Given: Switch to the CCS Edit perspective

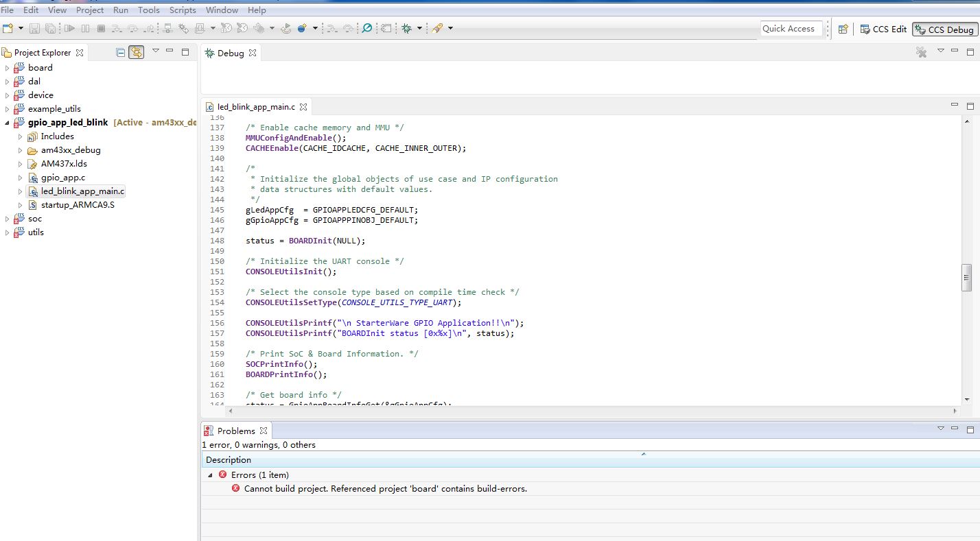Looking at the screenshot, I should tap(883, 29).
